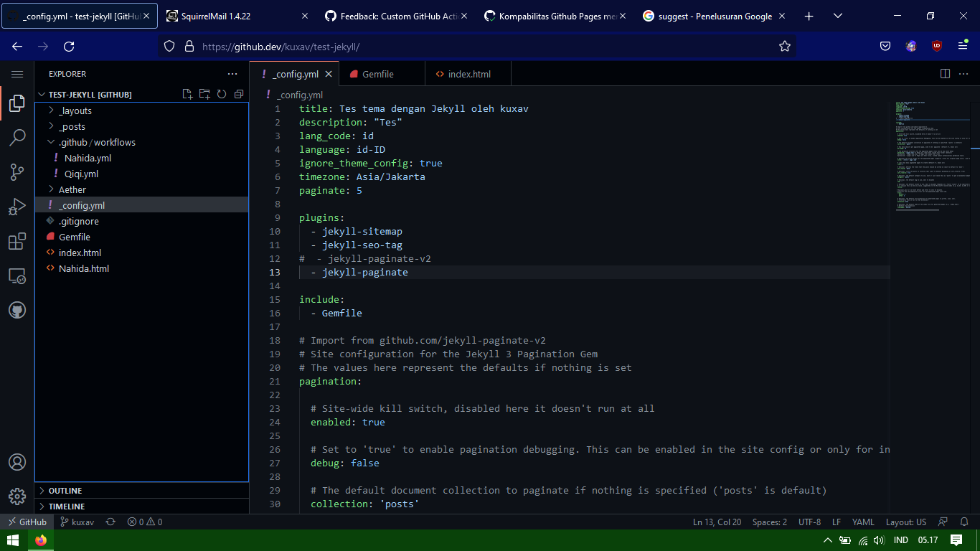Expand the _layouts folder
Image resolution: width=980 pixels, height=551 pixels.
[x=72, y=110]
